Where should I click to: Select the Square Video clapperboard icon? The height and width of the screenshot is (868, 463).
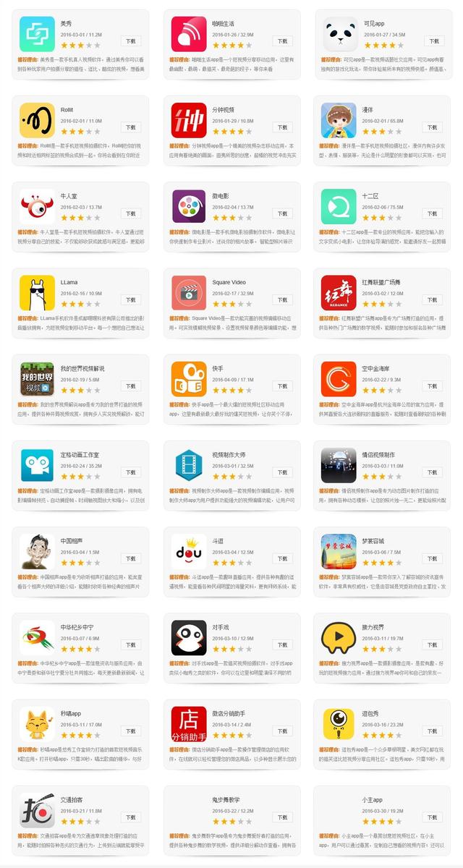click(x=189, y=293)
